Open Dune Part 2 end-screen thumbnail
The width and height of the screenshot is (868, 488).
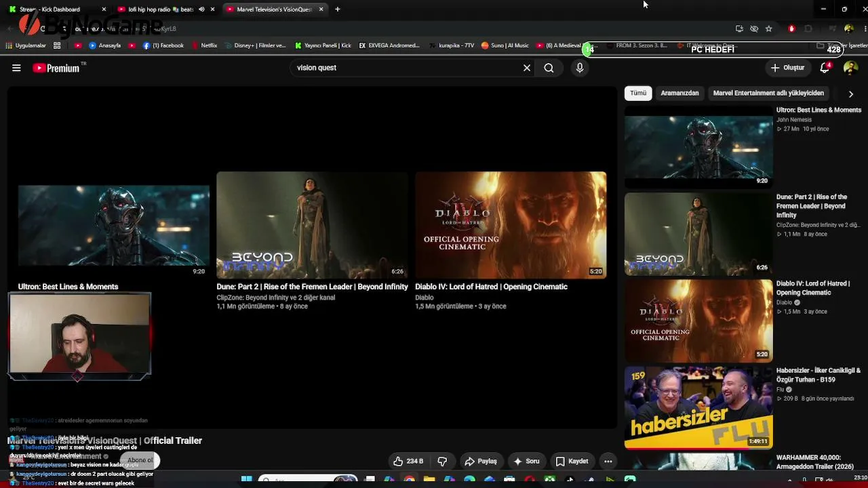coord(312,226)
